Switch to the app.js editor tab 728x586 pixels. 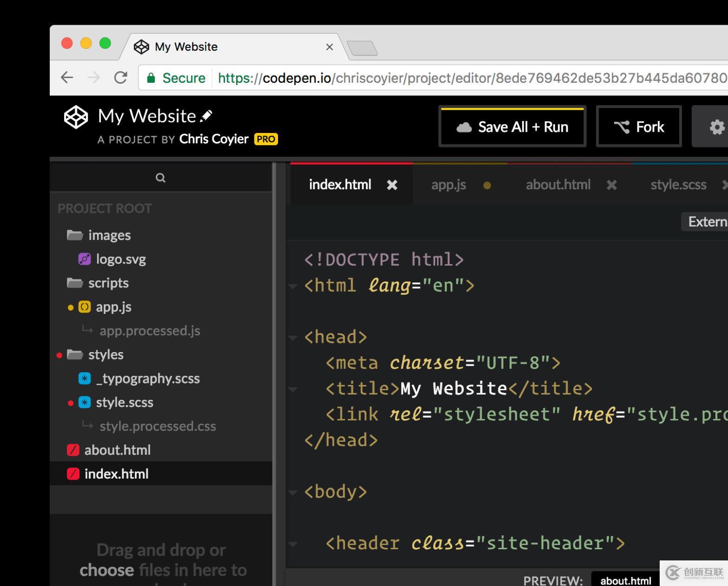point(448,185)
